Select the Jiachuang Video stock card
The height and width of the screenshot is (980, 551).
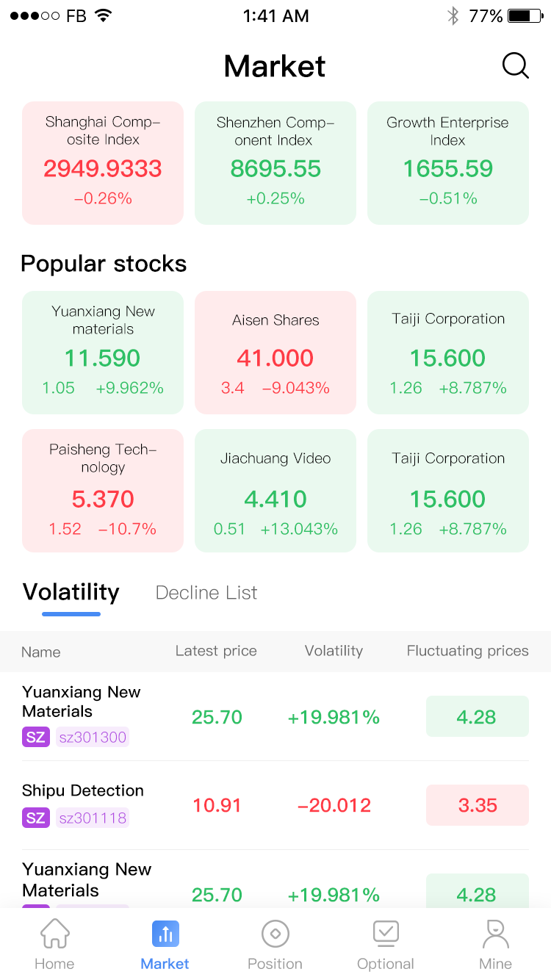click(275, 491)
